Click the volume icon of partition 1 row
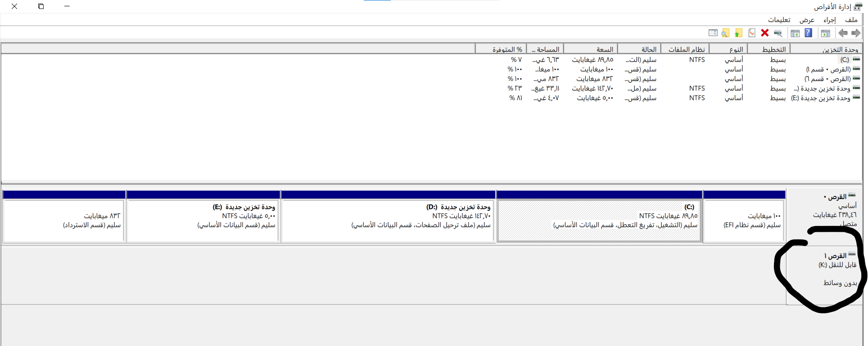Screen dimensions: 868x346 856,69
